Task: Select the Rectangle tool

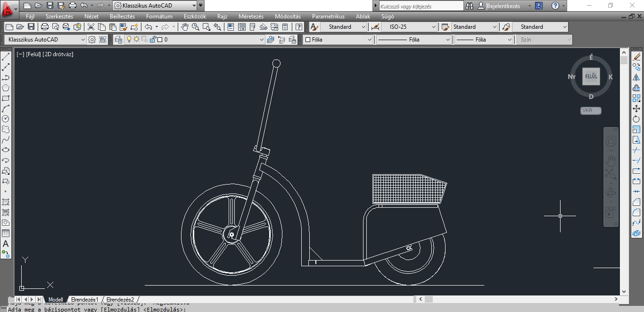Action: 6,98
